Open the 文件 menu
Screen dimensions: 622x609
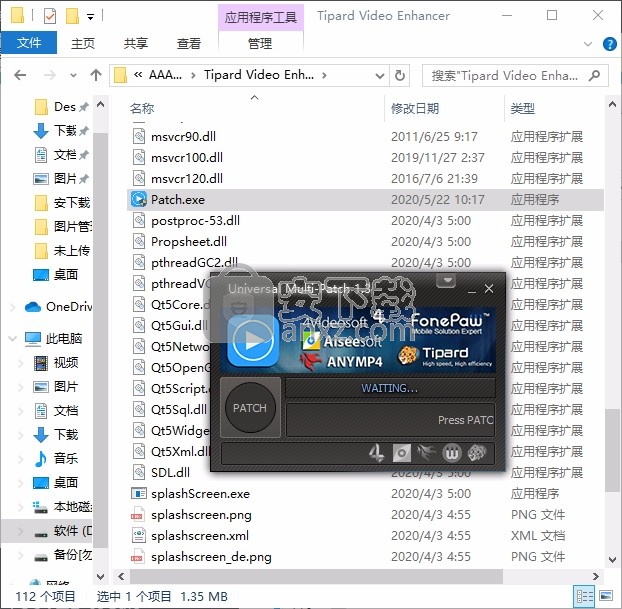(29, 43)
